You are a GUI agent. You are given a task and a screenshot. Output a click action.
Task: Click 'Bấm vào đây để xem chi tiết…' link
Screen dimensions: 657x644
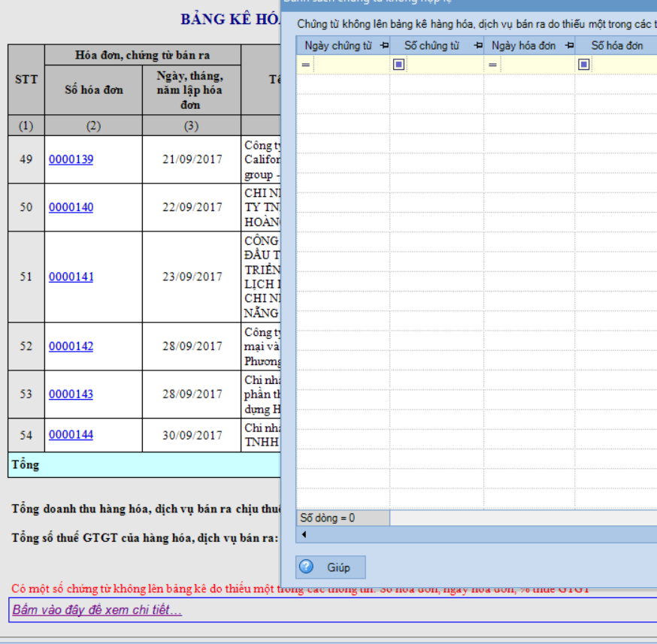click(97, 609)
